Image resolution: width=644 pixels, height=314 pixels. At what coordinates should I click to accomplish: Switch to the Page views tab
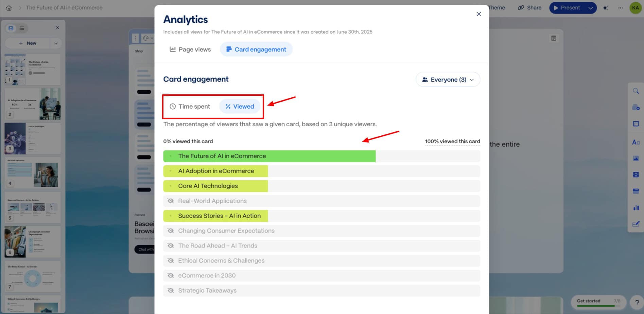coord(190,50)
